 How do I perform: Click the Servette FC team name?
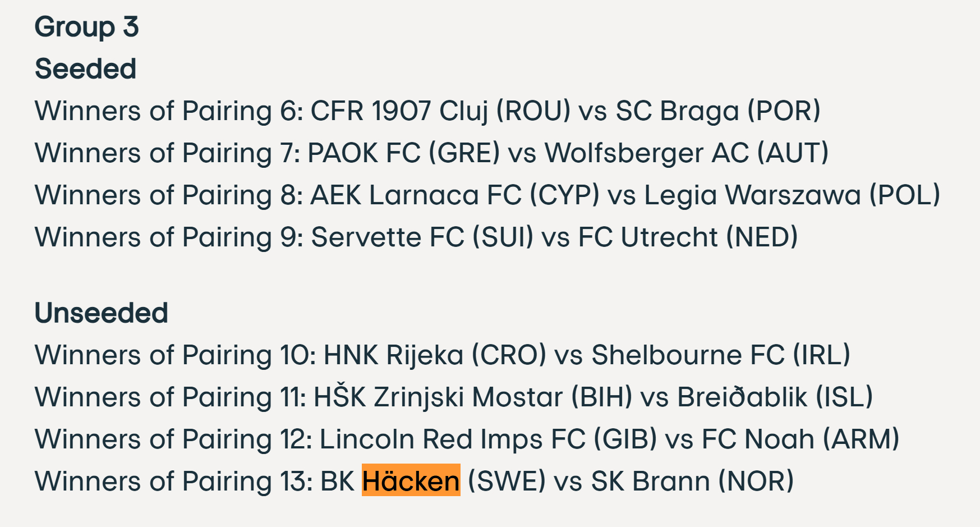pyautogui.click(x=387, y=237)
